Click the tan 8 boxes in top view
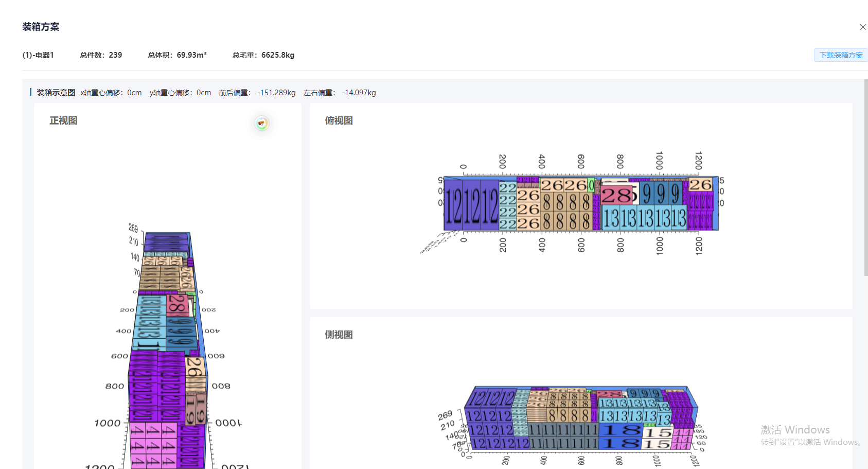 (566, 211)
